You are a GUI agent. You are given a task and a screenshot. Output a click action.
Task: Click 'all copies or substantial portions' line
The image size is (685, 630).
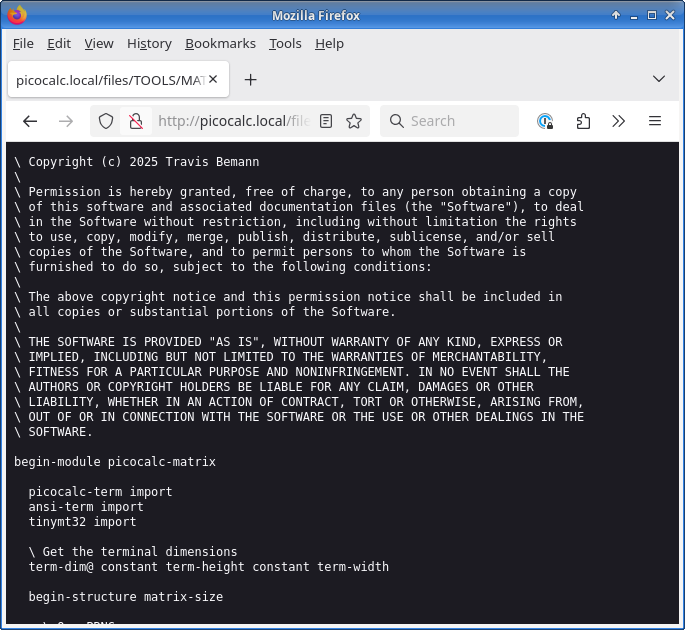(205, 312)
